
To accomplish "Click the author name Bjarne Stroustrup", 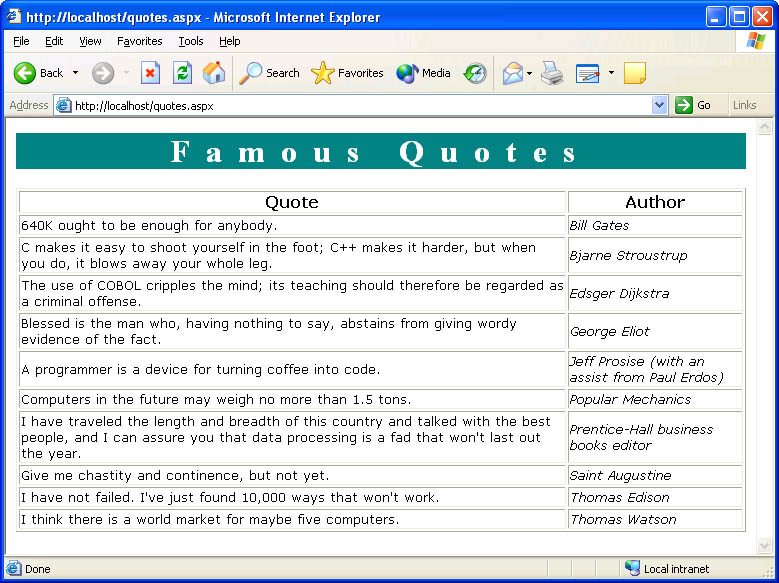I will pyautogui.click(x=628, y=255).
